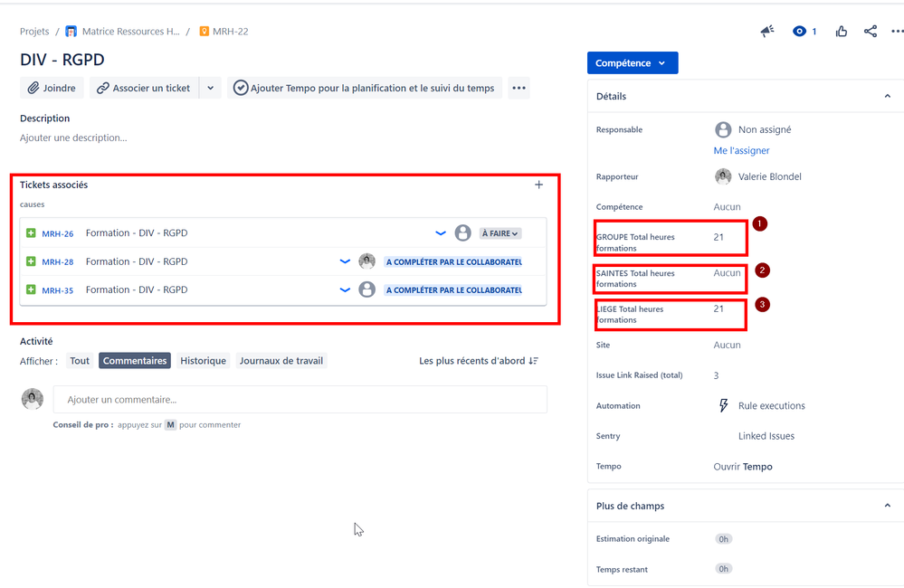Add a linked ticket with plus icon

pyautogui.click(x=538, y=185)
